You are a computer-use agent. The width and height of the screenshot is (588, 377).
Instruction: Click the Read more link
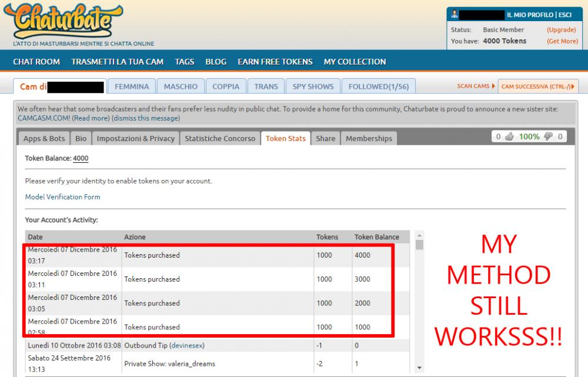pos(91,118)
